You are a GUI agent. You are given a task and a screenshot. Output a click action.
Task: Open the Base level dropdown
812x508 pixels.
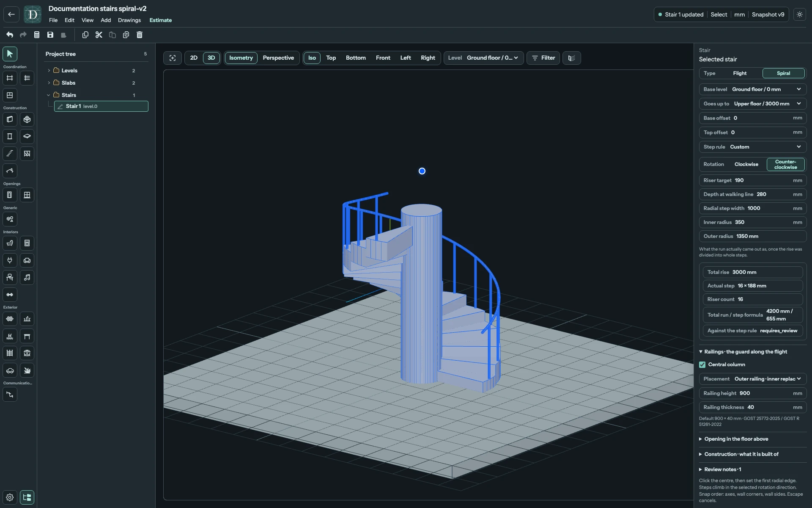[753, 89]
